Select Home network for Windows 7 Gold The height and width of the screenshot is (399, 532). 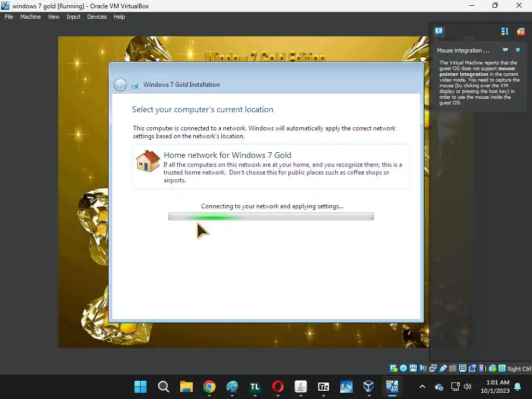[271, 167]
